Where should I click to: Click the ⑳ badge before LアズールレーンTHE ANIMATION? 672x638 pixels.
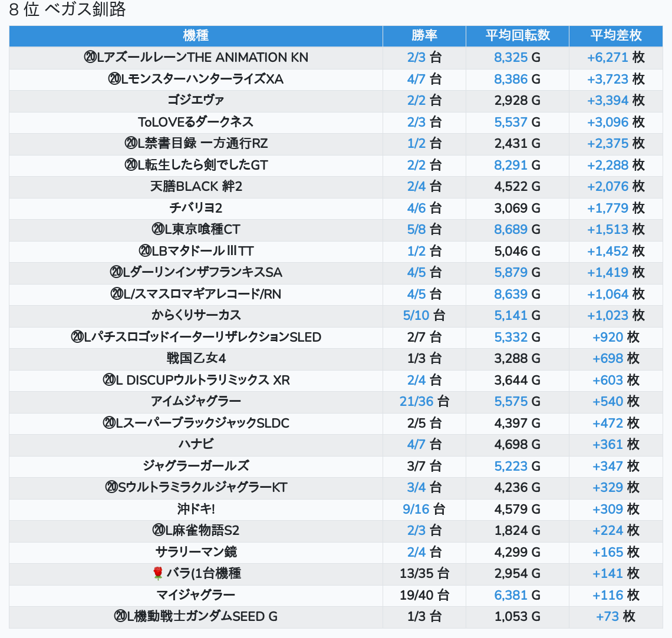coord(90,58)
